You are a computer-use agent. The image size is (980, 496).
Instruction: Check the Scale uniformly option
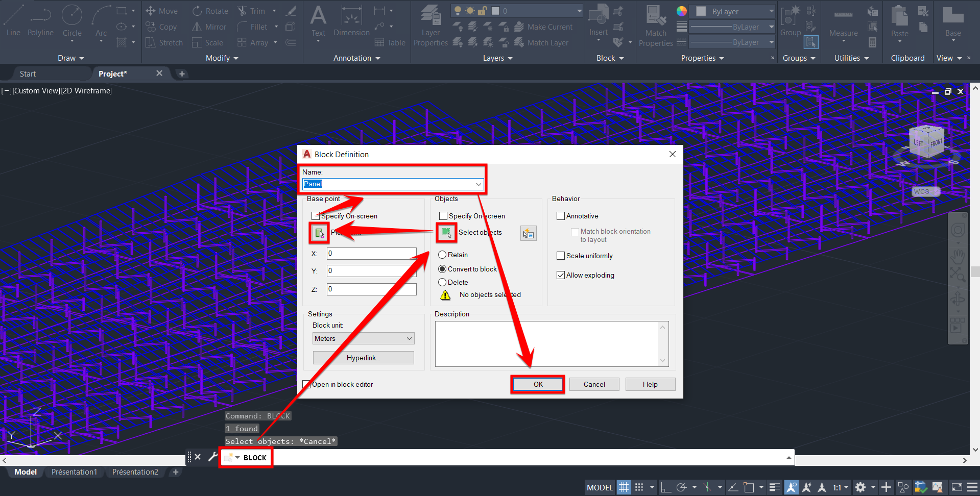pyautogui.click(x=561, y=256)
